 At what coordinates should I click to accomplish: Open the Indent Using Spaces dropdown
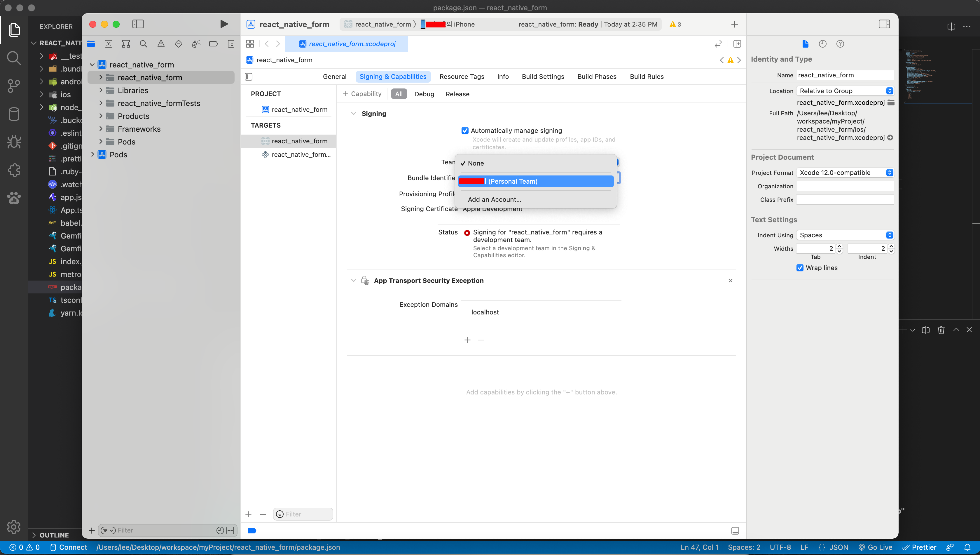click(845, 235)
